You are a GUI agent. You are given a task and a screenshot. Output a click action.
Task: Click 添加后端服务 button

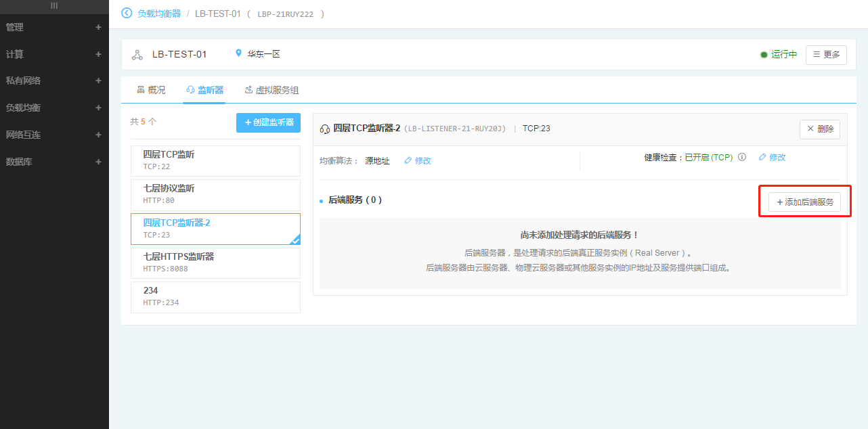[x=804, y=202]
